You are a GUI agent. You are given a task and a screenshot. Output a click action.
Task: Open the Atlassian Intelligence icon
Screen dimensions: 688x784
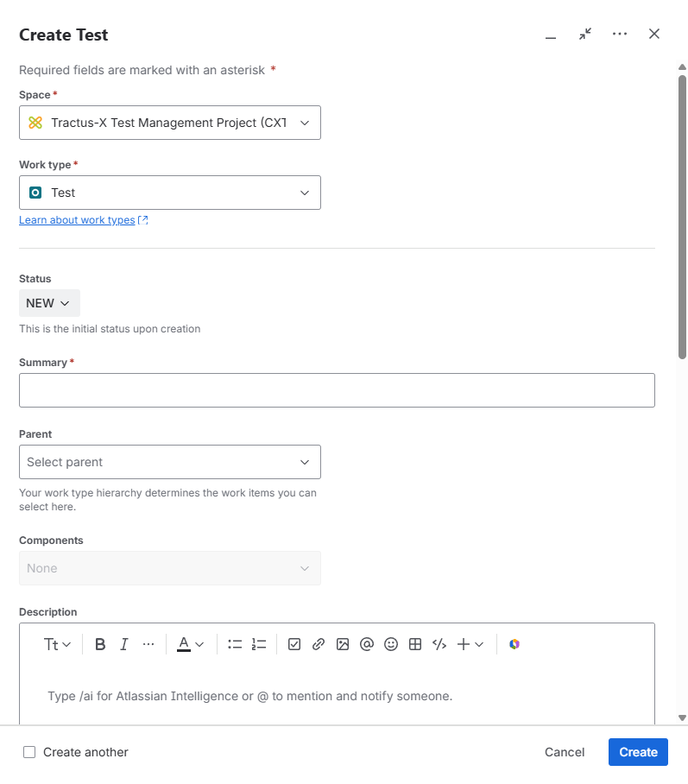pos(514,644)
